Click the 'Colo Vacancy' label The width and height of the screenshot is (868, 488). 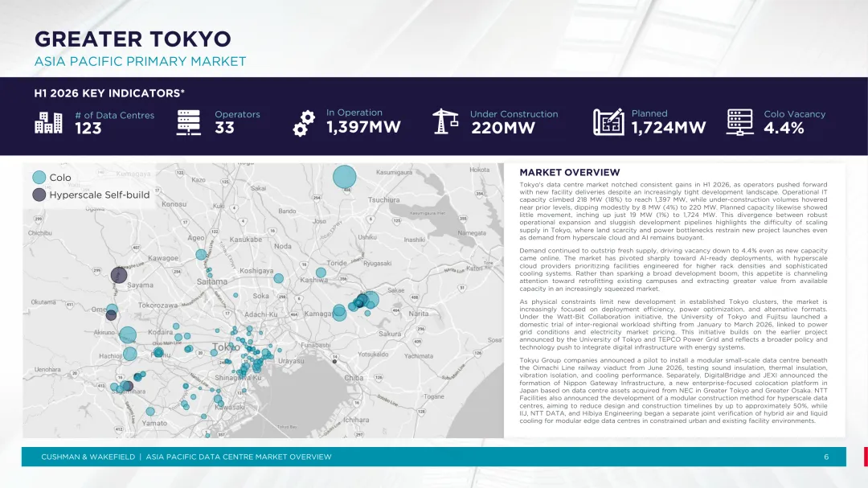tap(794, 114)
